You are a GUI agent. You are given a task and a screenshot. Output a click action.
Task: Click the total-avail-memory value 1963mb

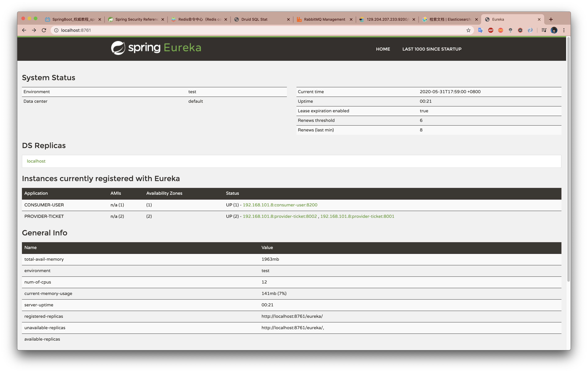[270, 259]
